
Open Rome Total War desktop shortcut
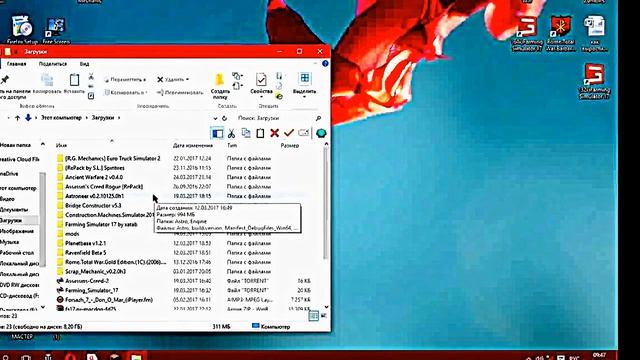pos(561,33)
